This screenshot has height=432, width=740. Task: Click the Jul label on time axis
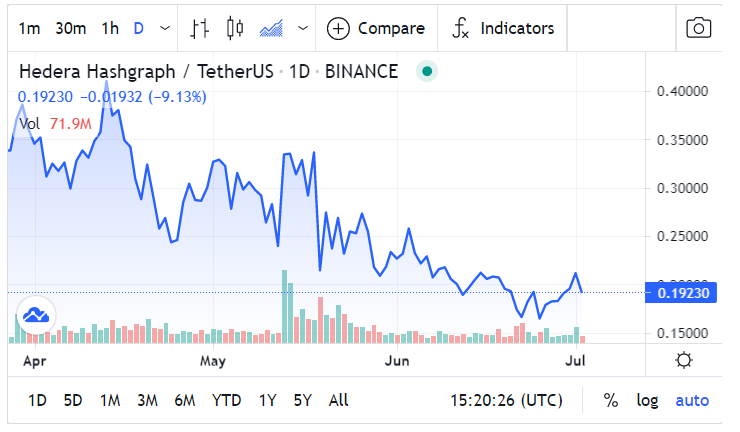point(575,361)
